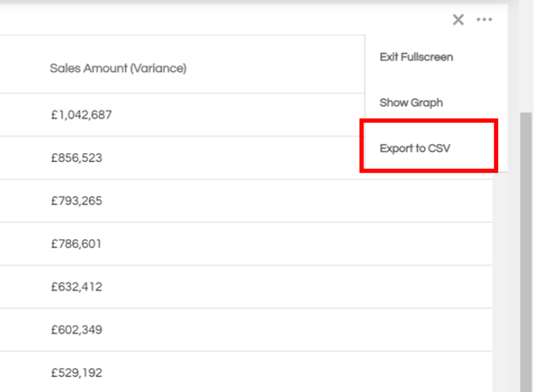Click the X close icon

click(458, 20)
